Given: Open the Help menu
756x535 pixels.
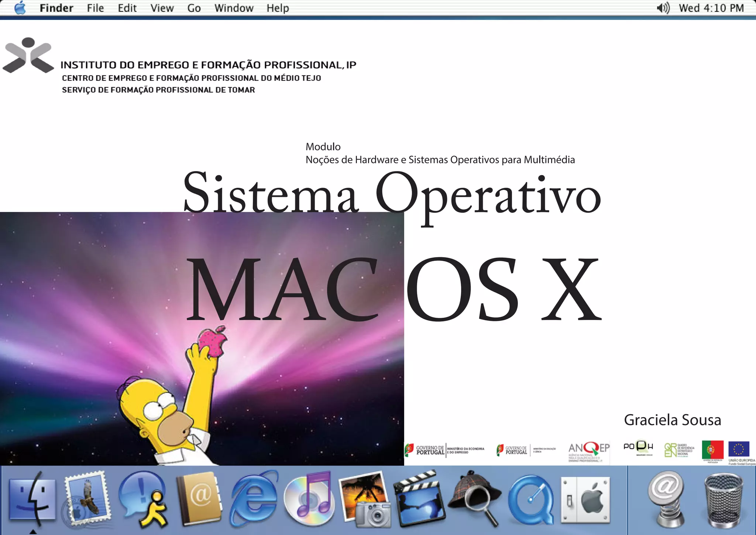Looking at the screenshot, I should pyautogui.click(x=278, y=8).
